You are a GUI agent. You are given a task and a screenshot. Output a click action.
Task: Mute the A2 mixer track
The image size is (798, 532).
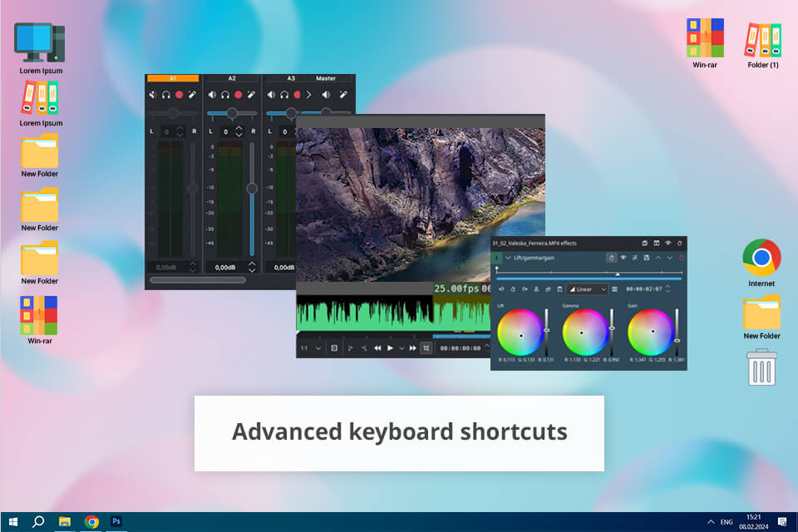[212, 95]
